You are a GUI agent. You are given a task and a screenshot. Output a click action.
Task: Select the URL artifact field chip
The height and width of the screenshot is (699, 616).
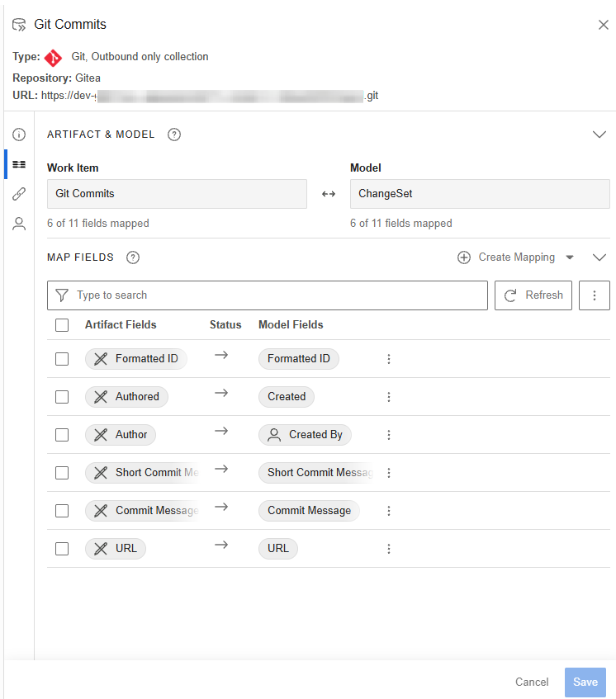pyautogui.click(x=116, y=548)
